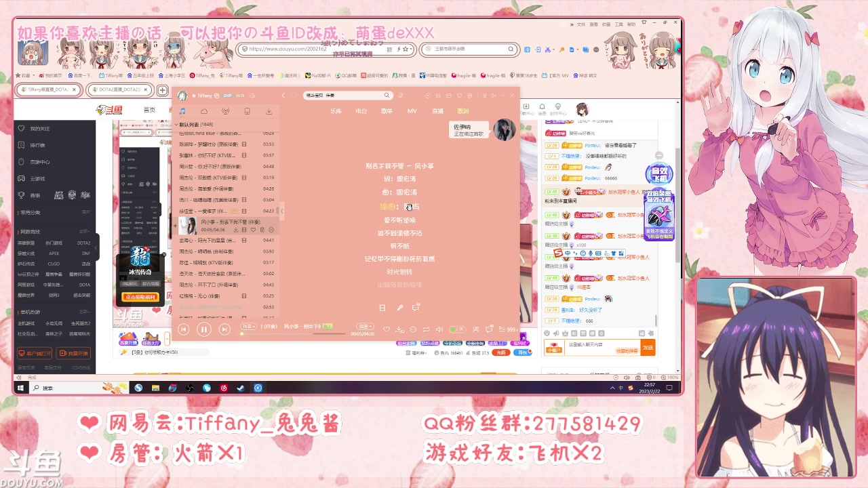This screenshot has height=488, width=868.
Task: Go back in the music player
Action: click(x=283, y=96)
